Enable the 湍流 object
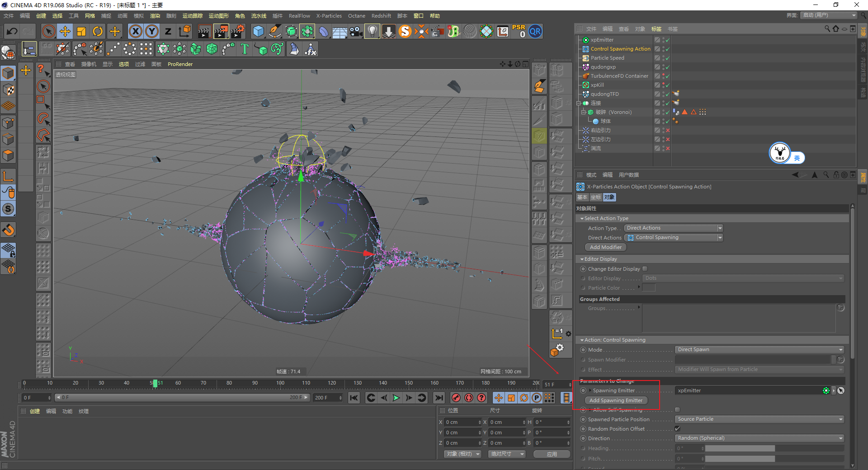This screenshot has height=470, width=868. [x=668, y=148]
